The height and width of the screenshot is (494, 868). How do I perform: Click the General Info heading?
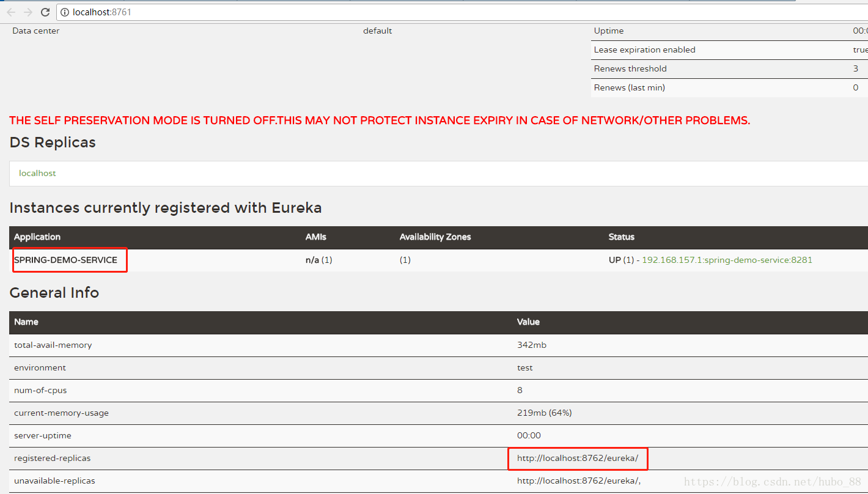(x=54, y=293)
